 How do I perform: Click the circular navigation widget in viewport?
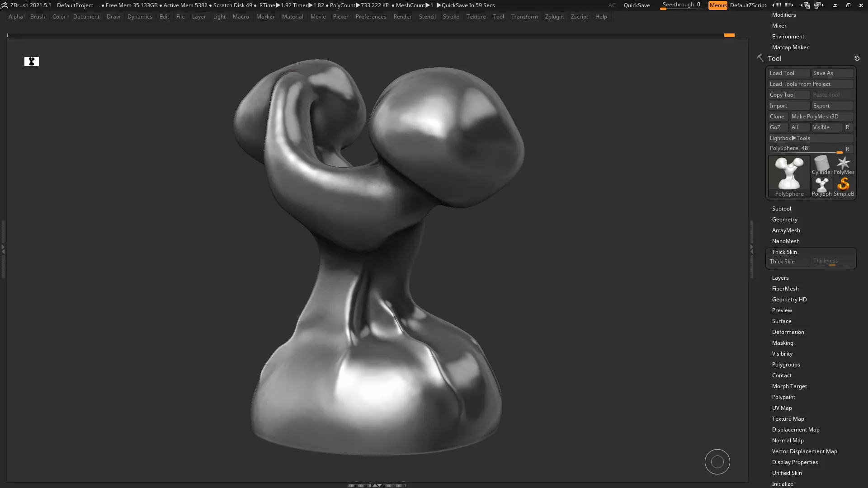point(717,462)
